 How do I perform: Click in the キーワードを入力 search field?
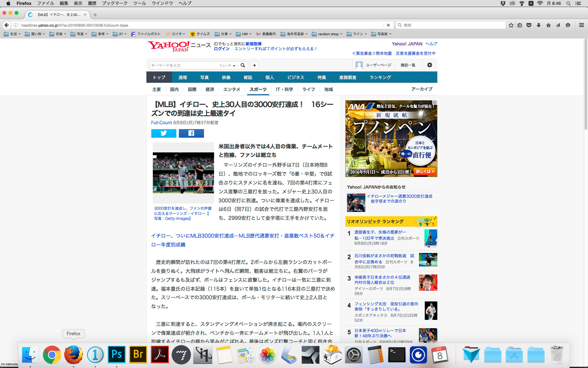(184, 65)
